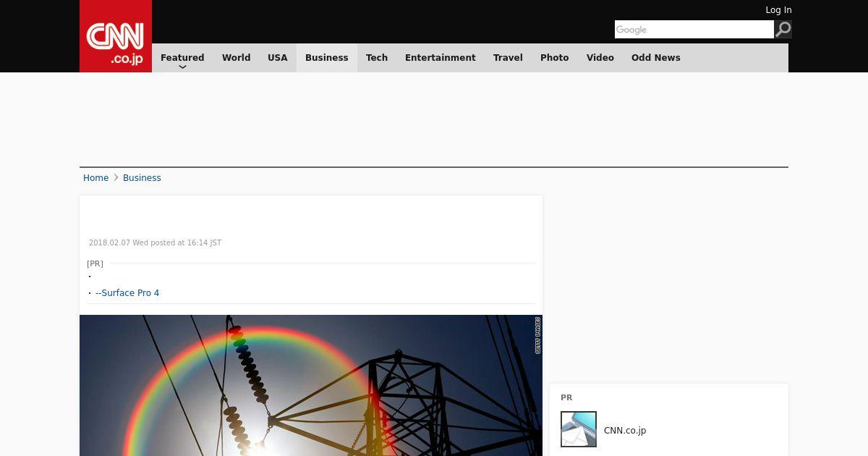Open the Odd News section
868x456 pixels.
click(x=656, y=58)
